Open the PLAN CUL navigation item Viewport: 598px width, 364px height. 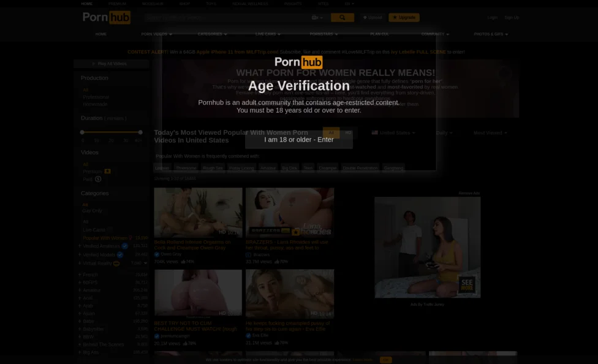(379, 34)
